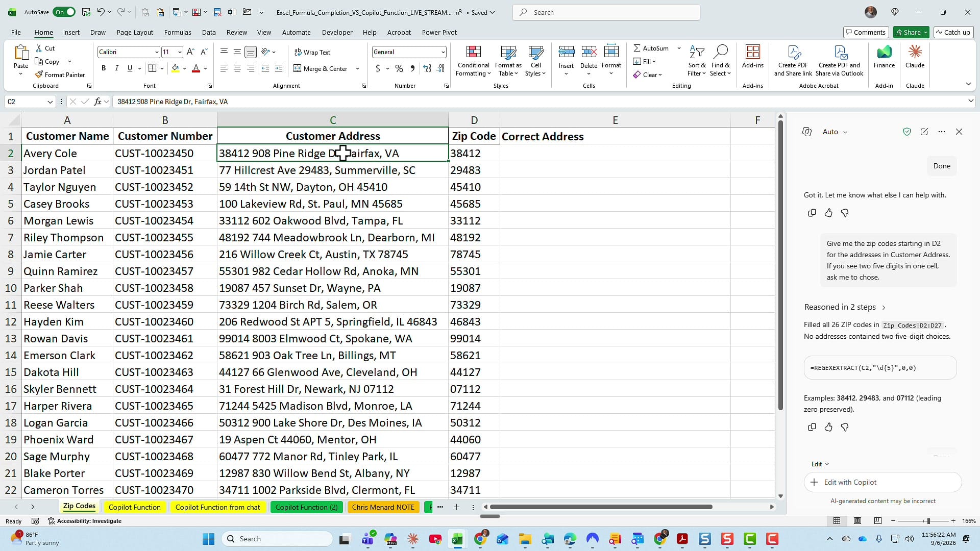The width and height of the screenshot is (980, 551).
Task: Click Create PDF and Share link
Action: pyautogui.click(x=793, y=61)
